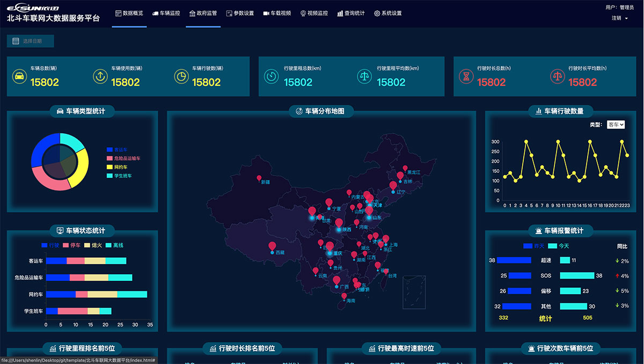Click the 辽宁 map marker
This screenshot has width=644, height=364.
393,186
